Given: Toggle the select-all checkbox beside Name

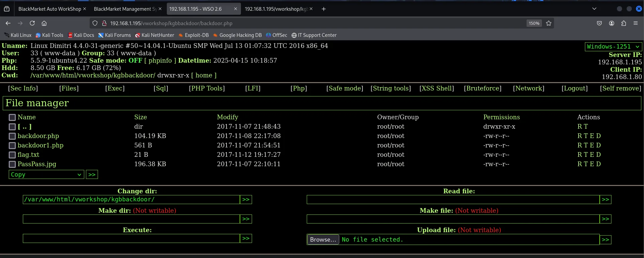Looking at the screenshot, I should [x=12, y=117].
